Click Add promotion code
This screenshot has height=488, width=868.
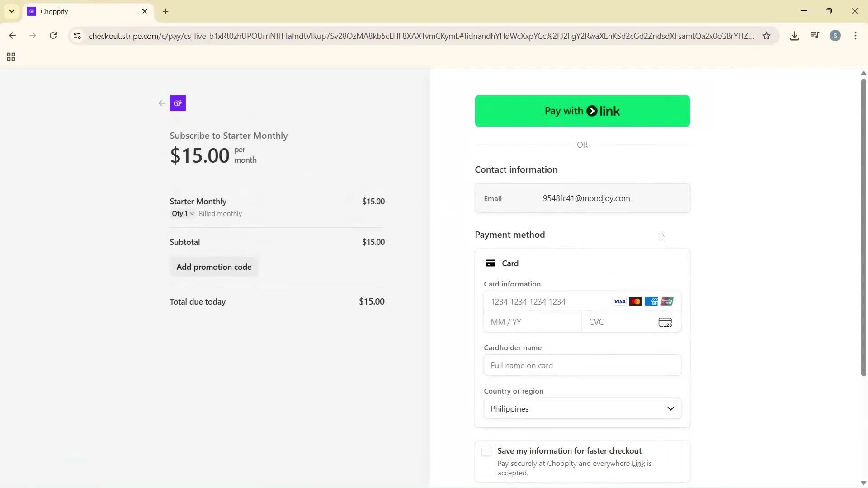[214, 267]
